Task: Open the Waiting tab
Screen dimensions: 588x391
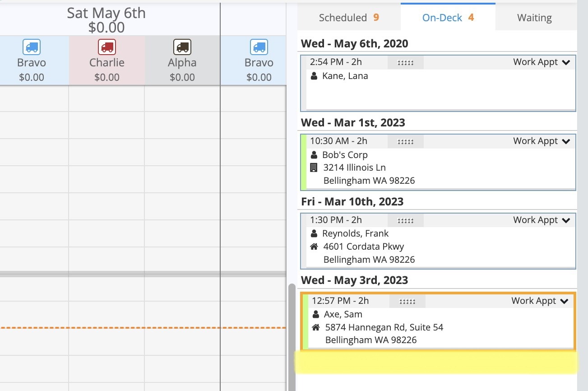Action: tap(534, 18)
